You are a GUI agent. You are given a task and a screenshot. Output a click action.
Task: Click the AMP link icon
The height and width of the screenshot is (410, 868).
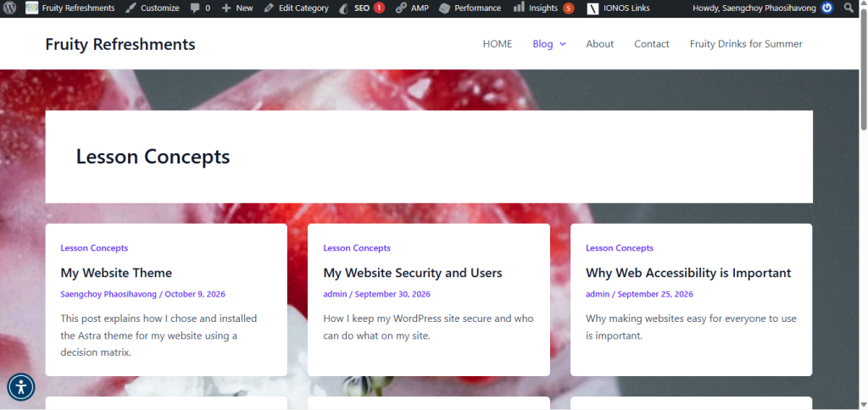click(401, 8)
